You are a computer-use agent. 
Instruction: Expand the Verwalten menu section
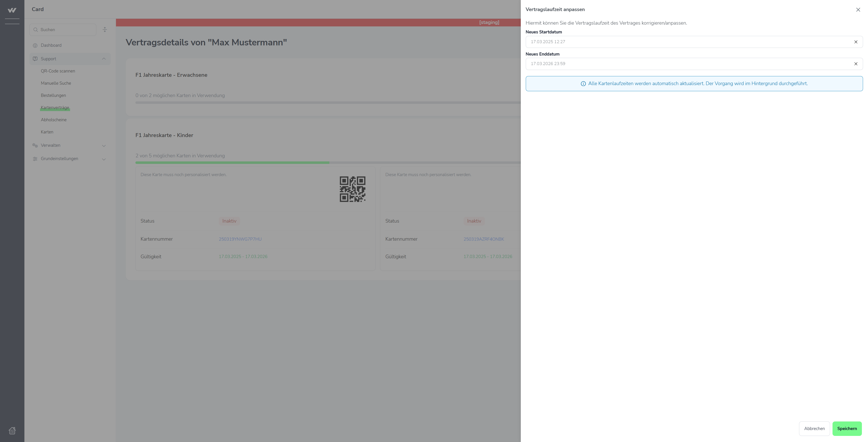[104, 146]
